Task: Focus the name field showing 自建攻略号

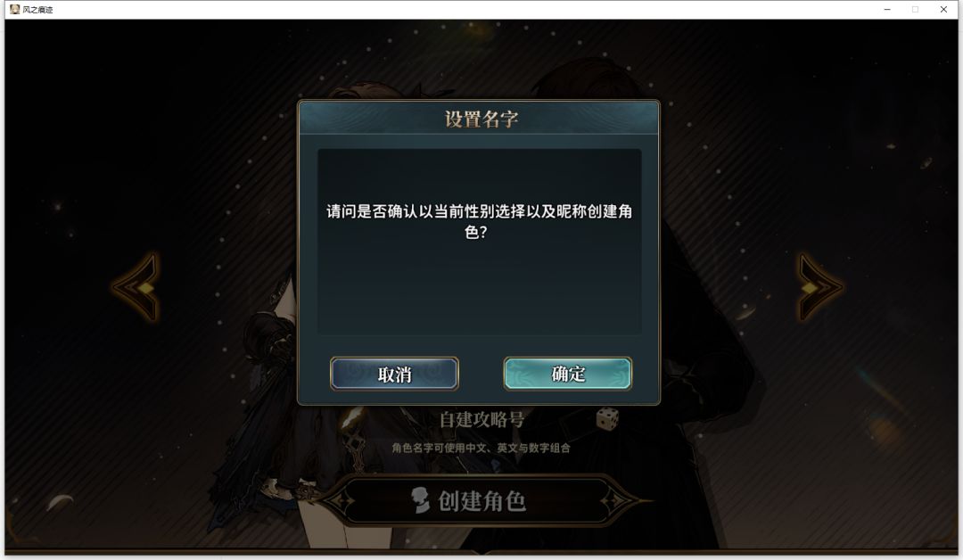Action: 481,419
